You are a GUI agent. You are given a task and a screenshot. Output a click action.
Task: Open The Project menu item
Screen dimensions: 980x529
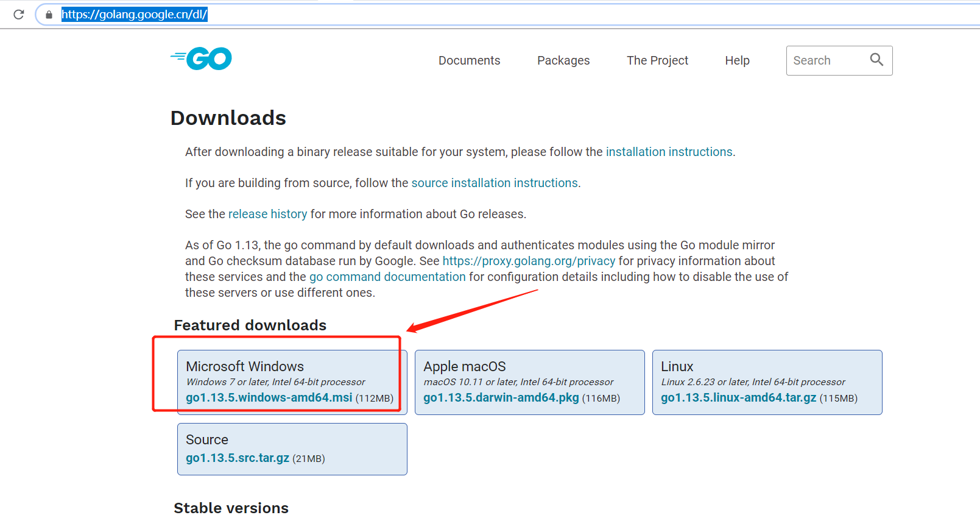(x=657, y=60)
